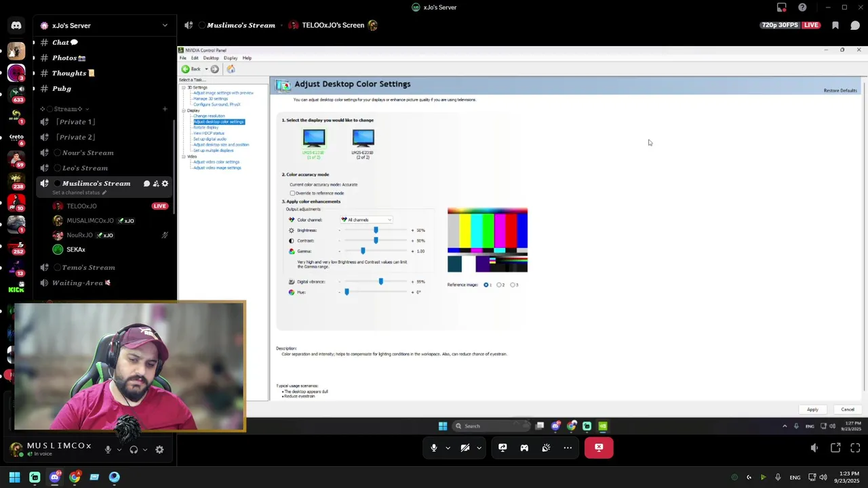
Task: Disconnect from voice with red button
Action: 599,447
